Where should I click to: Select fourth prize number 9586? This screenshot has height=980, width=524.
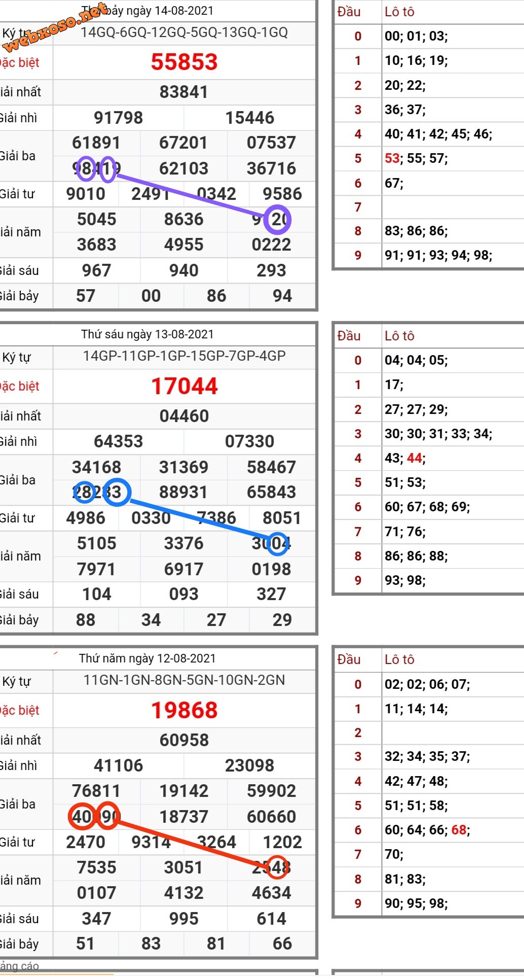282,193
